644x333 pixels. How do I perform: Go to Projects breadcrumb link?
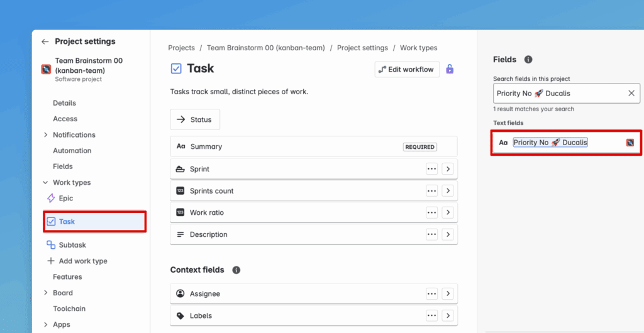(181, 48)
